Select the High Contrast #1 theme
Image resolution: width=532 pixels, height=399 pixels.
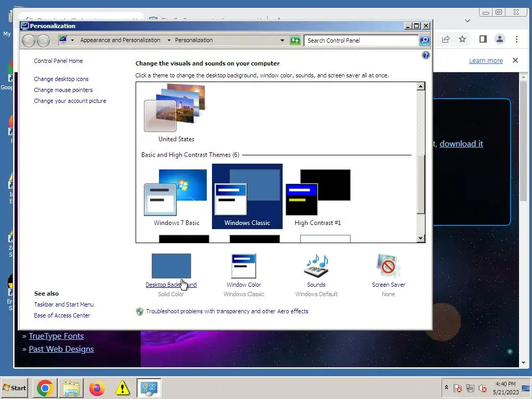coord(318,196)
